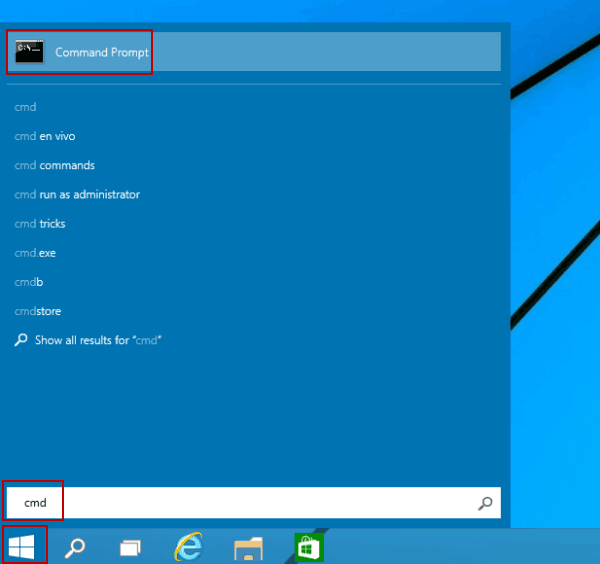
Task: Select the 'cmd en vivo' suggestion
Action: tap(45, 136)
